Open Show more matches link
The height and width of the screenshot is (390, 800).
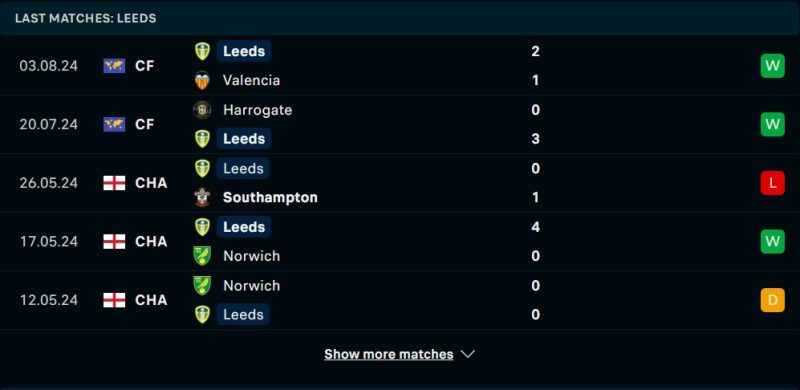click(389, 354)
